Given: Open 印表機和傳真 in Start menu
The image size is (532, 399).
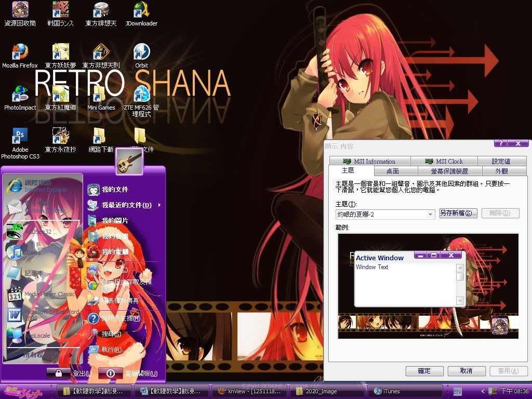Looking at the screenshot, I should coord(124,301).
